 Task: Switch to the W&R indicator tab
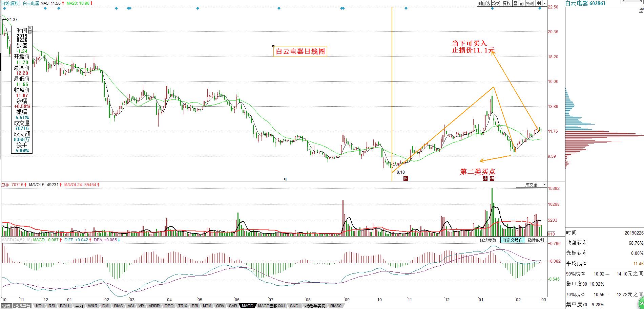coord(93,306)
